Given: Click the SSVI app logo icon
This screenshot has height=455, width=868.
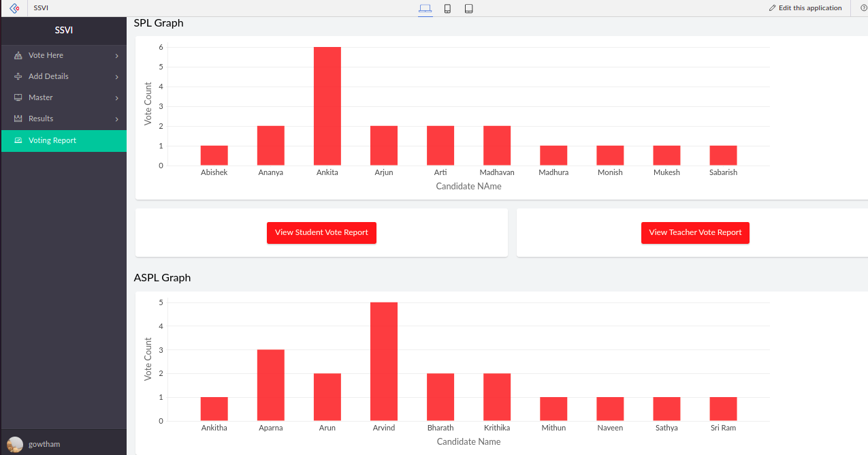Looking at the screenshot, I should [x=14, y=7].
